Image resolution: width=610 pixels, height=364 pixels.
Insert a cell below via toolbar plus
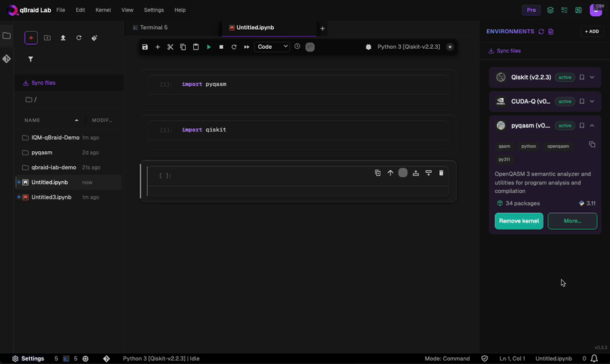(x=157, y=47)
